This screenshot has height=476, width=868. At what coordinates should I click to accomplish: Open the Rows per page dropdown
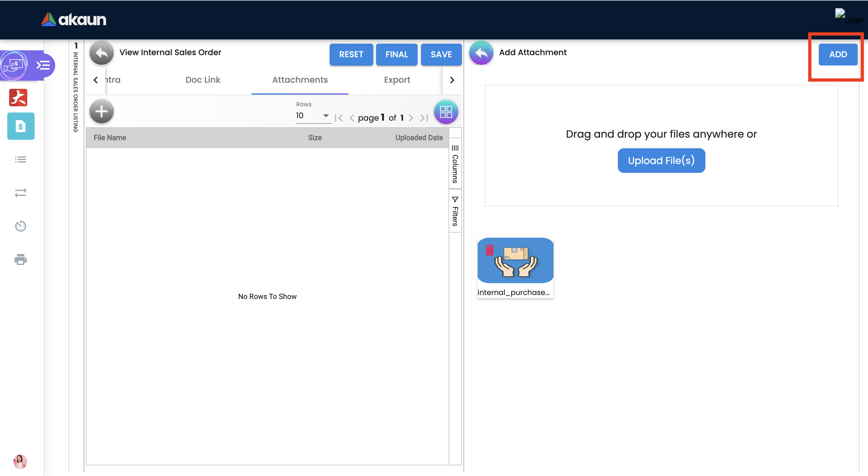pyautogui.click(x=313, y=116)
